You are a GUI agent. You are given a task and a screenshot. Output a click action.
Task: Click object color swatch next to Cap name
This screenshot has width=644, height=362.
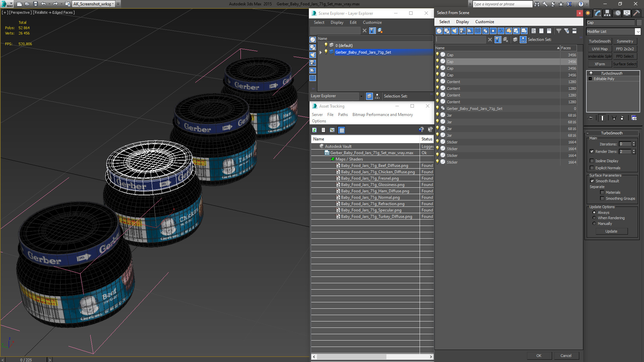639,22
